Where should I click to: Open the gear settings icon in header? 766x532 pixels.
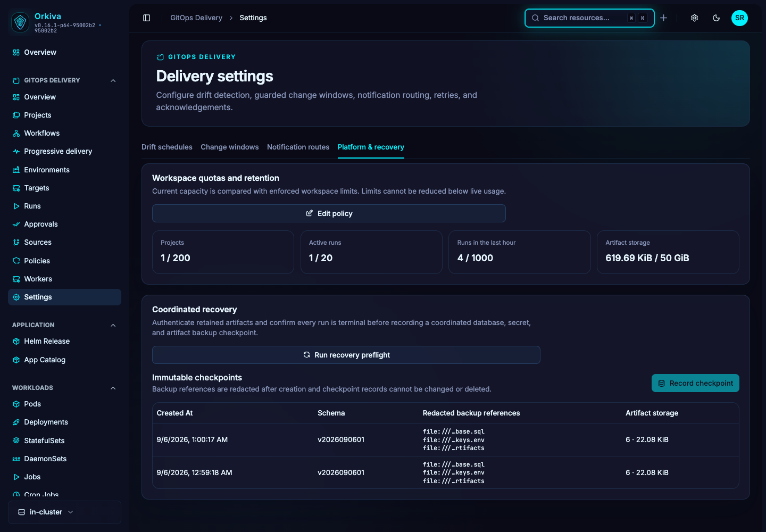[x=694, y=18]
